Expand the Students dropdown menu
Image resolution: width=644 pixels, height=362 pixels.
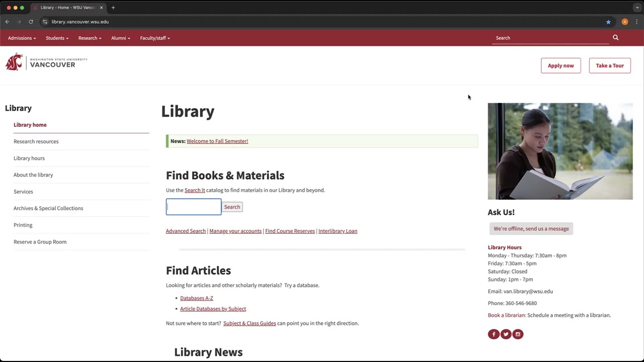tap(57, 38)
